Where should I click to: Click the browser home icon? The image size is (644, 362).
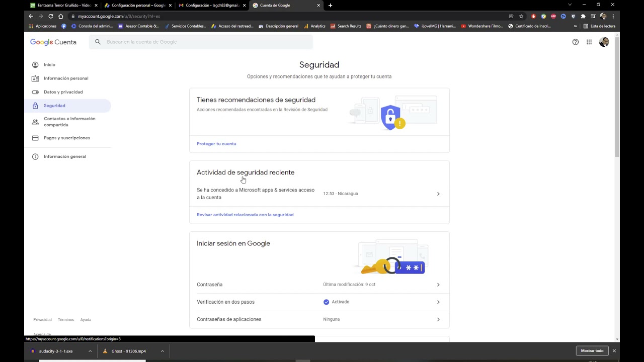(x=61, y=16)
